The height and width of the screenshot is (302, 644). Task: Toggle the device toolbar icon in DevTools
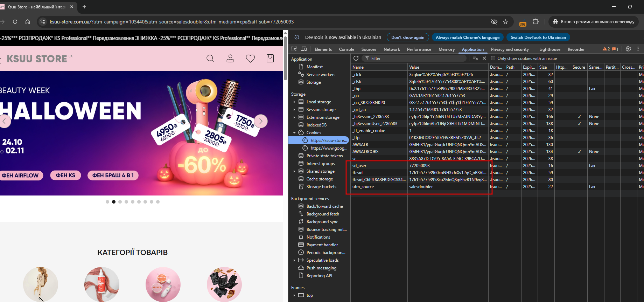coord(304,49)
